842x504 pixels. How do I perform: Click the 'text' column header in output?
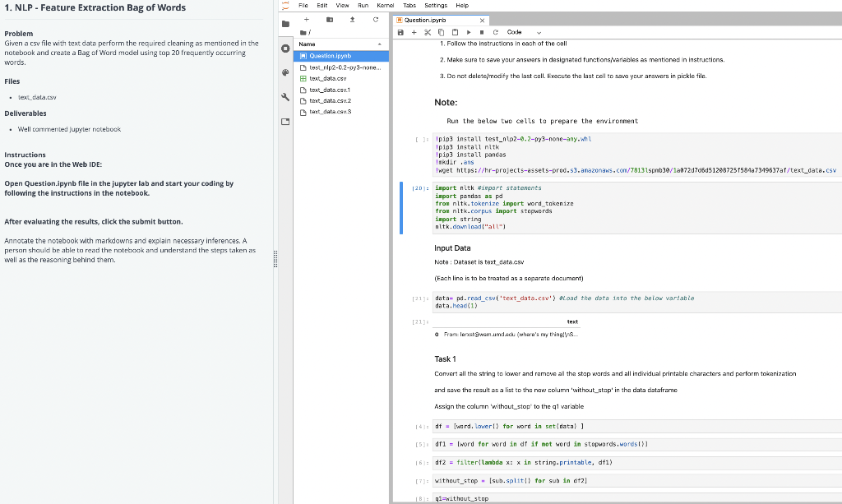click(x=572, y=322)
